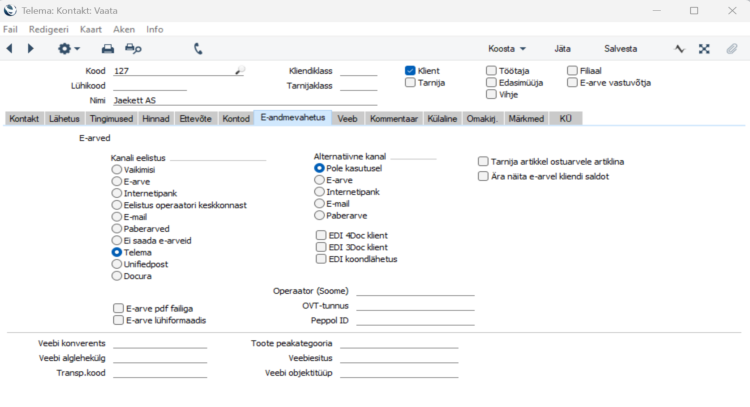750x407 pixels.
Task: Click the print preview icon
Action: [133, 48]
